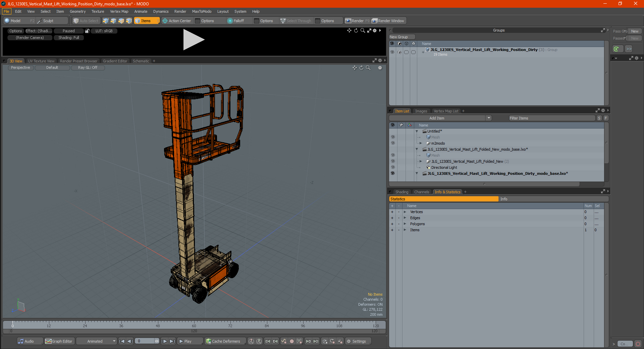This screenshot has height=349, width=644.
Task: Toggle visibility of the m2modo item
Action: [393, 143]
